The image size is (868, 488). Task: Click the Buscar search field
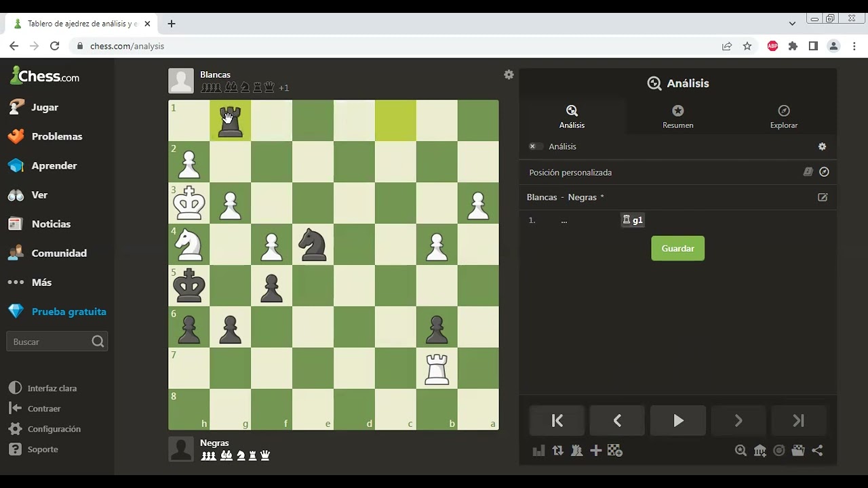click(57, 342)
